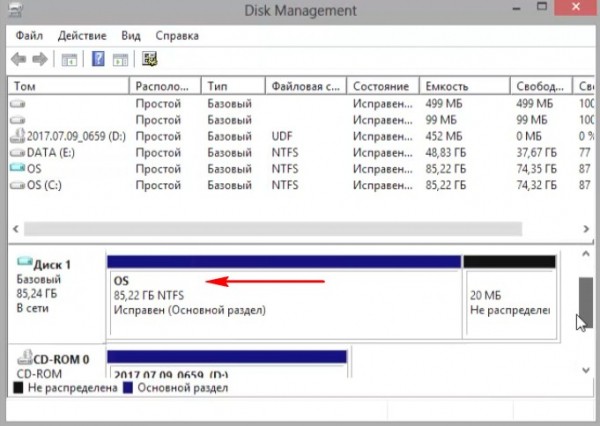Show/hide console tree toolbar icon
Viewport: 600px width, 426px height.
(x=69, y=60)
